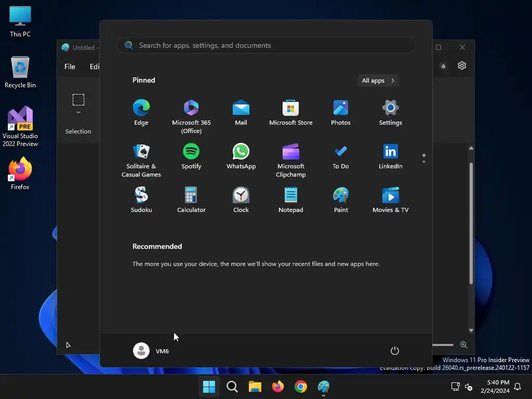Open Edit menu in Paint window
This screenshot has width=532, height=399.
coord(94,66)
